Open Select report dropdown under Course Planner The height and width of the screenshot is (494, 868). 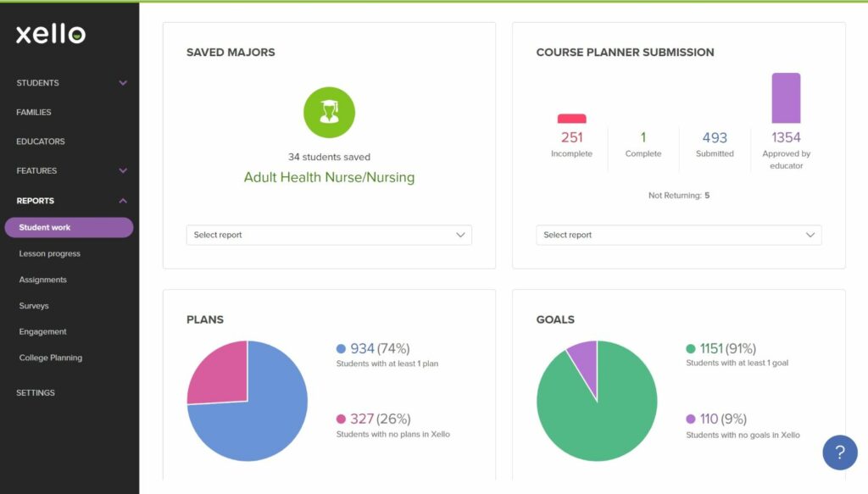point(679,235)
